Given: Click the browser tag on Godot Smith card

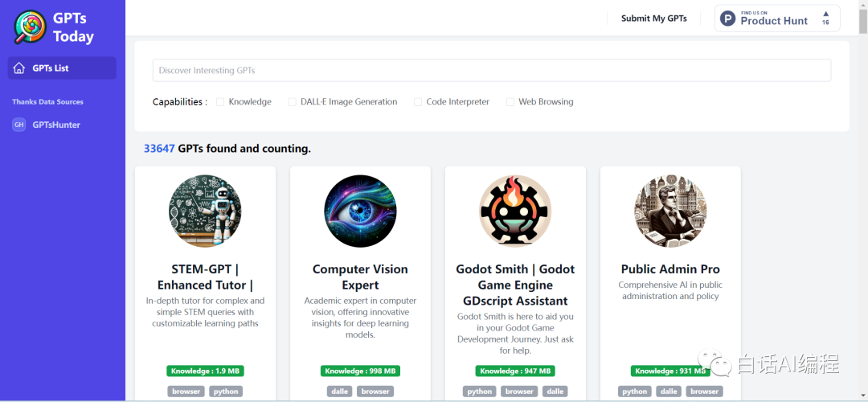Looking at the screenshot, I should [519, 392].
